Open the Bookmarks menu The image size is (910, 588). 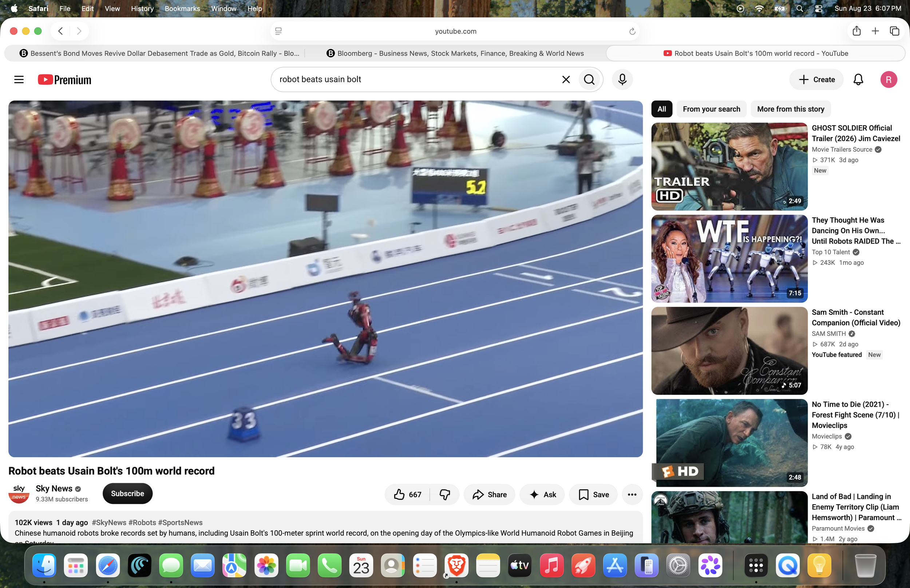(x=182, y=8)
